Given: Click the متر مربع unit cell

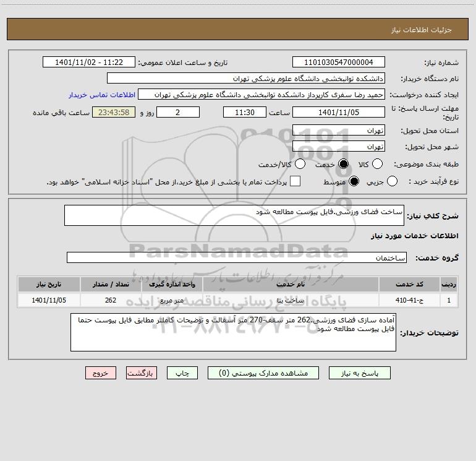Looking at the screenshot, I should pos(172,300).
